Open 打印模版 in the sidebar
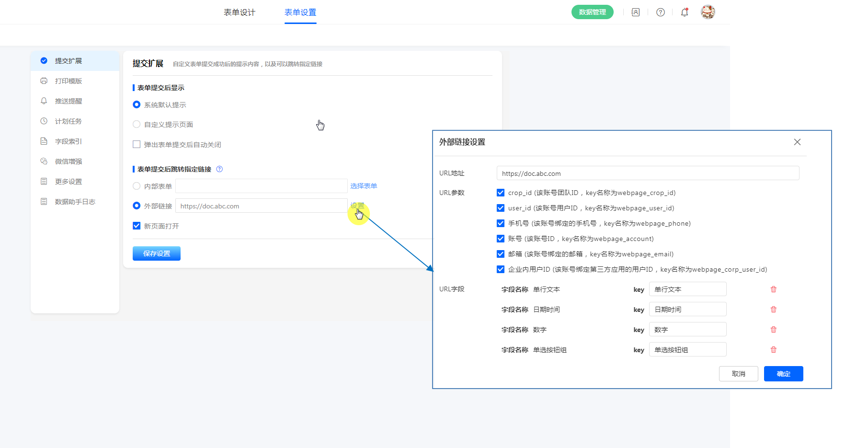The width and height of the screenshot is (868, 448). [68, 81]
